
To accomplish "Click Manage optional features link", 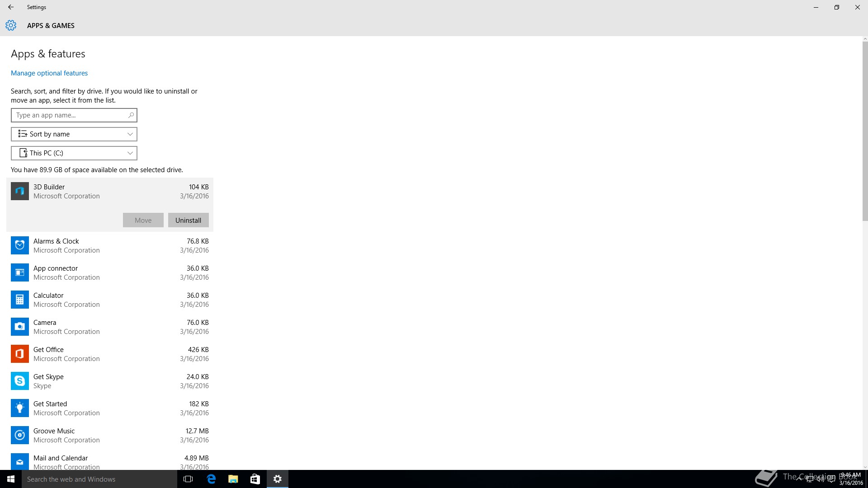I will 49,73.
